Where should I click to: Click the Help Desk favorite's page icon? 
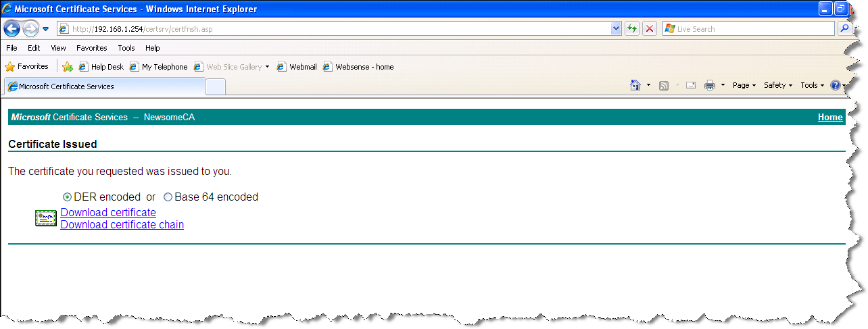(84, 67)
